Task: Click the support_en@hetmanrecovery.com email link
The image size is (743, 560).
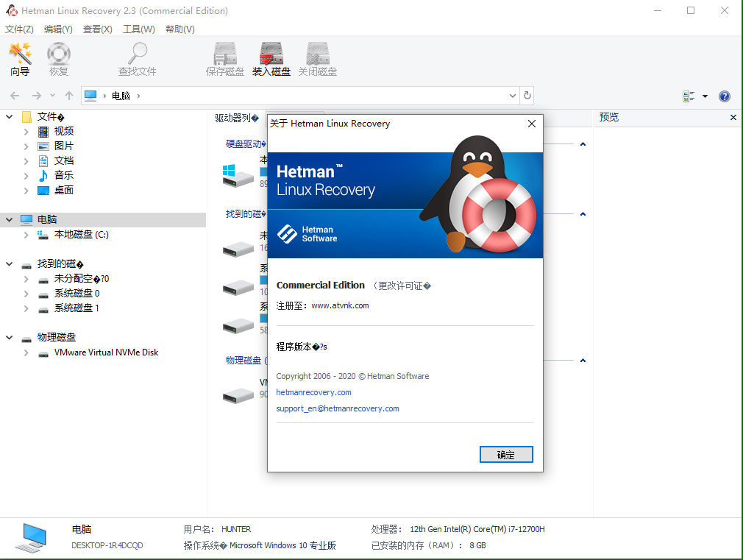Action: coord(338,408)
